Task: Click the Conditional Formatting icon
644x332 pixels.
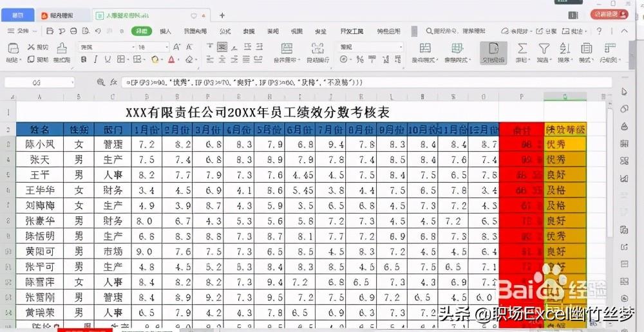Action: point(425,48)
